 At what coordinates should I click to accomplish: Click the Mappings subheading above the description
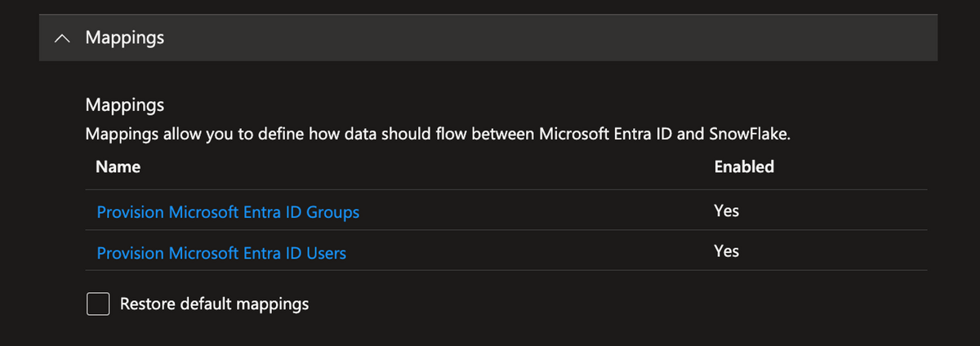125,105
